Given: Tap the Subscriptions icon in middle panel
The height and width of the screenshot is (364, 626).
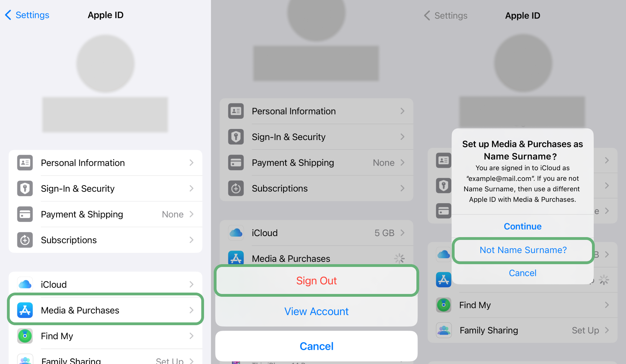Looking at the screenshot, I should [236, 188].
